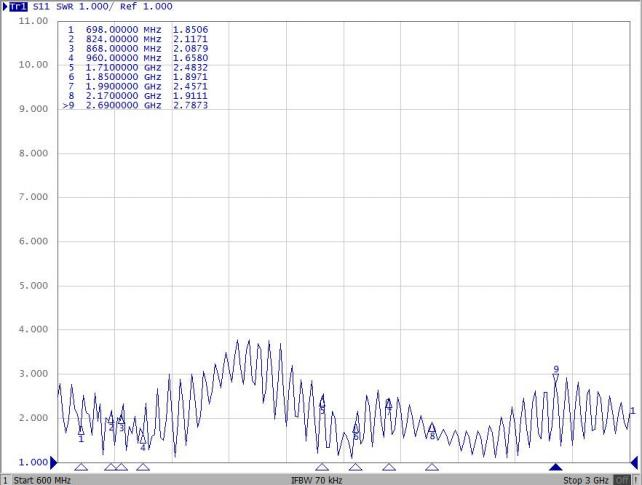
Task: Click marker 9 pointer on trace peak
Action: click(x=556, y=378)
